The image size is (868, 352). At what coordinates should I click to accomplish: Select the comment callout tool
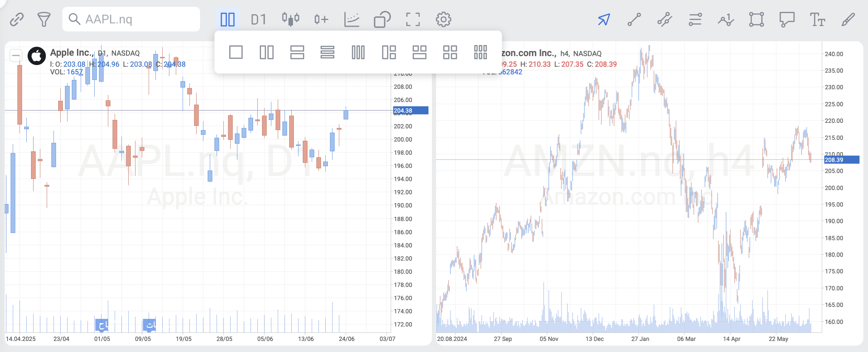(x=787, y=20)
